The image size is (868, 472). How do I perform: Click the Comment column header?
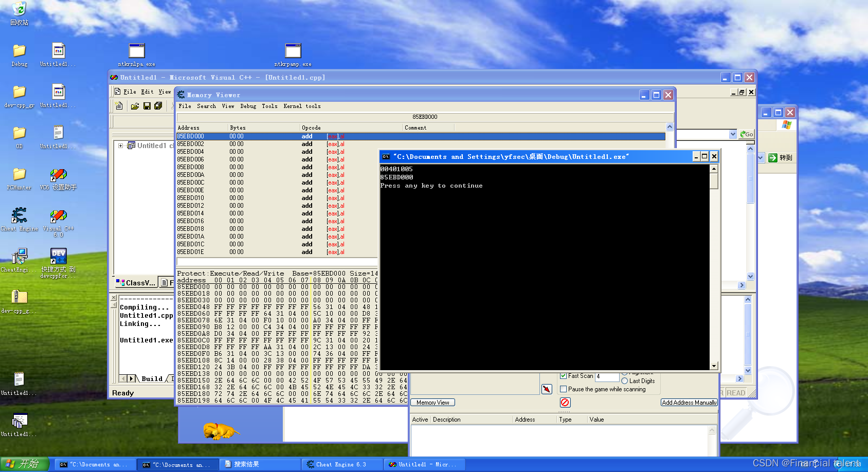click(x=428, y=128)
